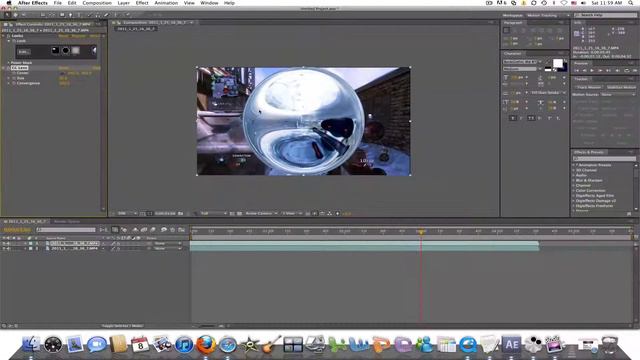
Task: Toggle loop option in Preview panel
Action: (627, 71)
